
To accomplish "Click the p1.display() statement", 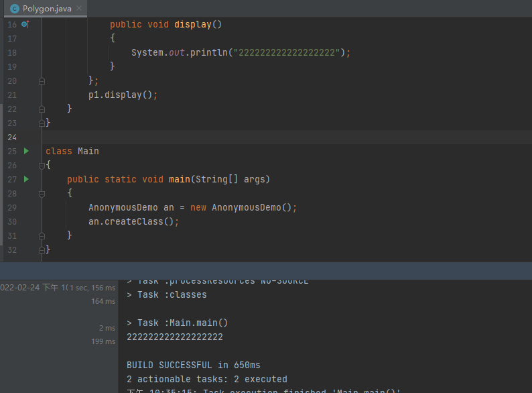I will [x=123, y=95].
